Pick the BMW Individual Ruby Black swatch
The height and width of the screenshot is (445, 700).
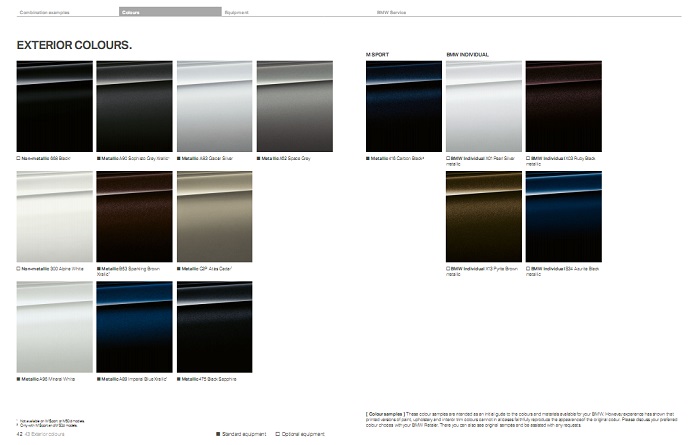[563, 106]
